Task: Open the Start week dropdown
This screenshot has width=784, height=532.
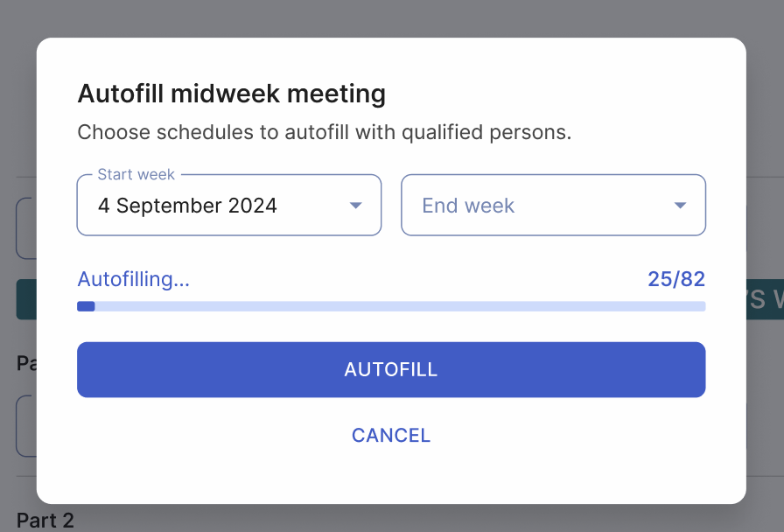Action: coord(228,205)
